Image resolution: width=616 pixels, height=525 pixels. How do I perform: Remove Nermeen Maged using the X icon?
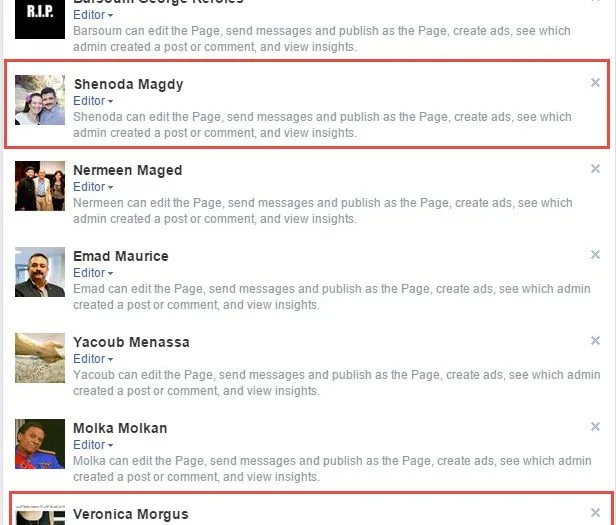pyautogui.click(x=596, y=169)
